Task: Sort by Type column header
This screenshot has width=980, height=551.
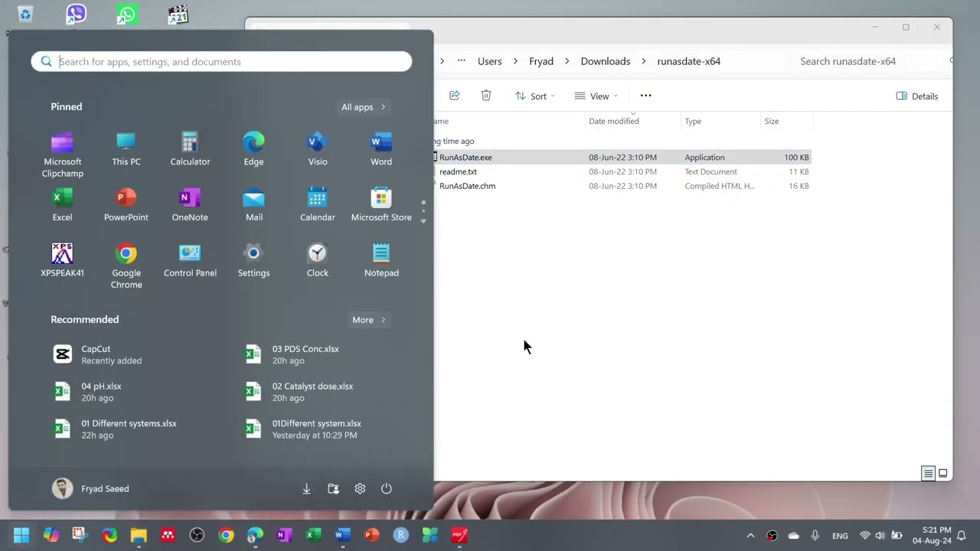Action: click(720, 121)
